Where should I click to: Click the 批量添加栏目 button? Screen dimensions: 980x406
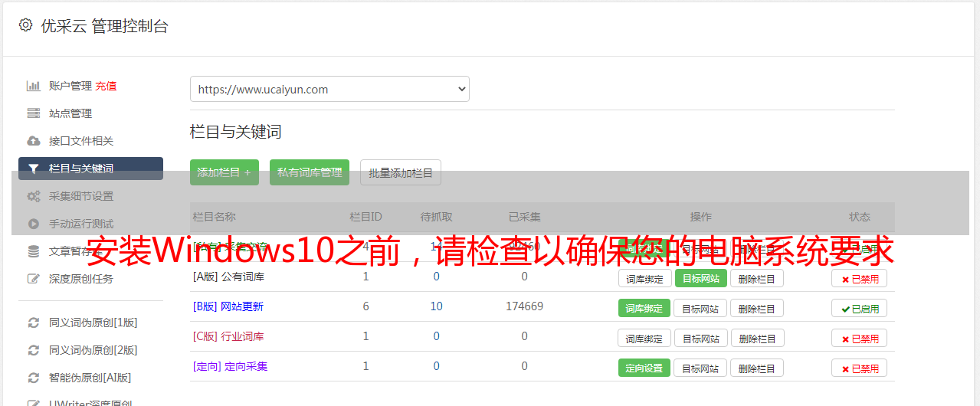tap(401, 172)
